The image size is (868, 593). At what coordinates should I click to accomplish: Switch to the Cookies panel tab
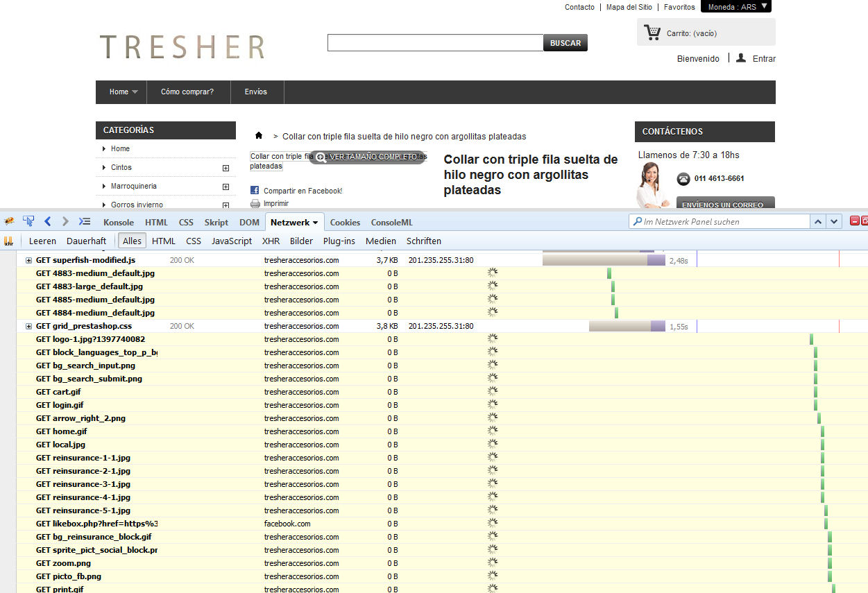pos(345,222)
